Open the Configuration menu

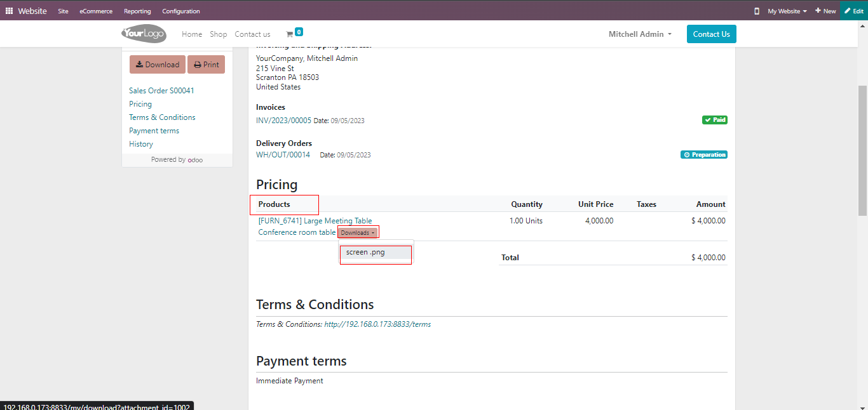pos(180,11)
